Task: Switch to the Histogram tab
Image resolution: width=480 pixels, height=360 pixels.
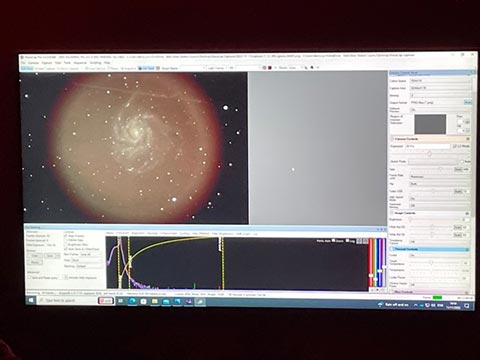Action: (122, 233)
